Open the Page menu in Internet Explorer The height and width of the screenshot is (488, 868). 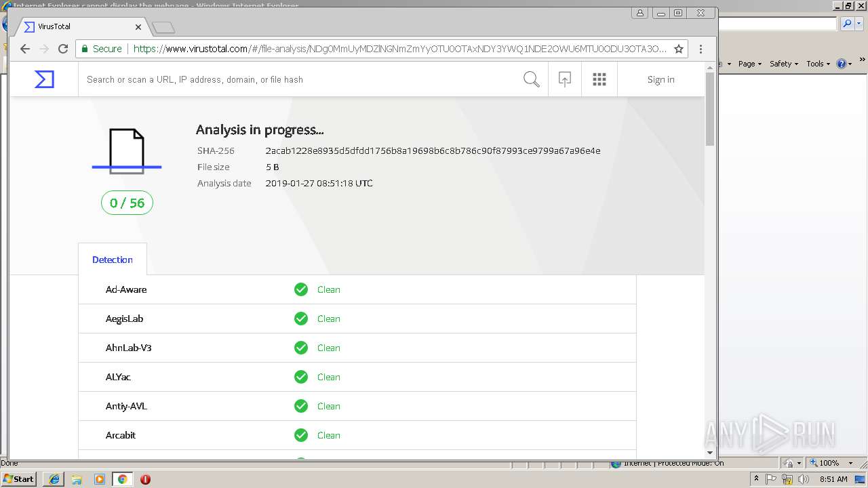pyautogui.click(x=749, y=64)
